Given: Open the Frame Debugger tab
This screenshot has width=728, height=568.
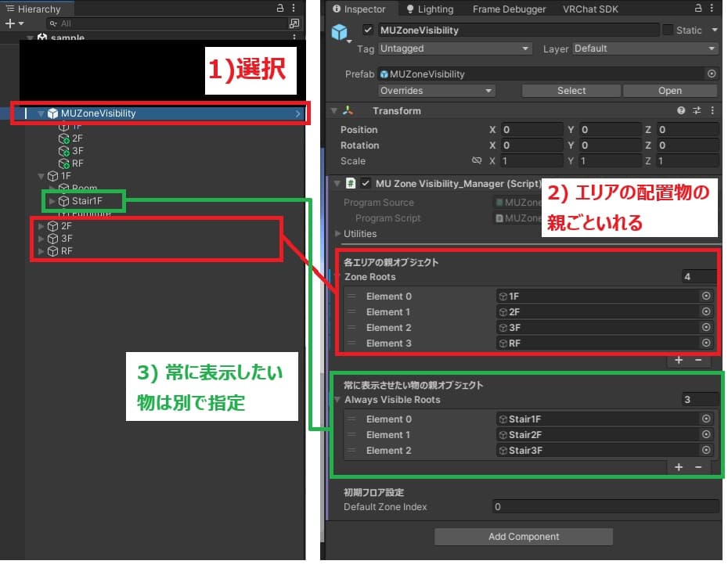Looking at the screenshot, I should [x=509, y=9].
